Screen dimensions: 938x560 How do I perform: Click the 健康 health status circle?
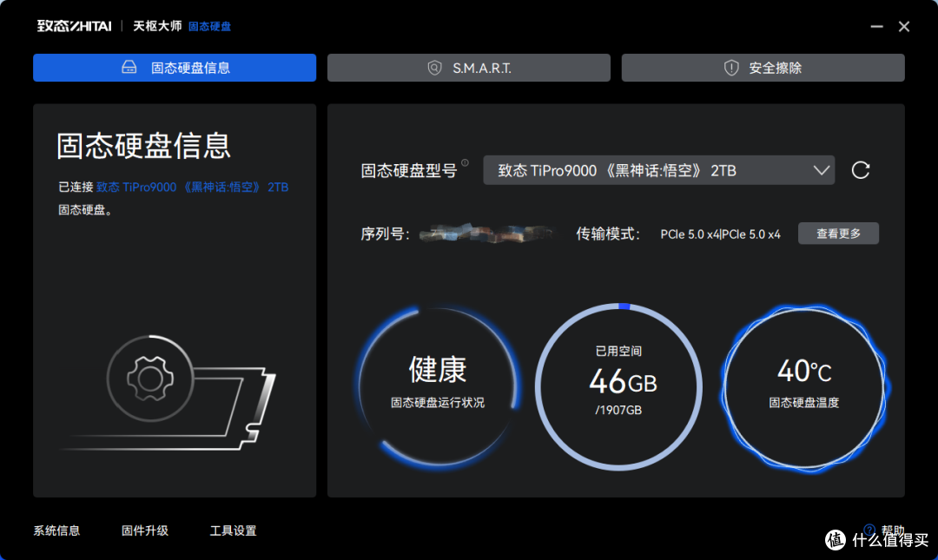pyautogui.click(x=439, y=386)
